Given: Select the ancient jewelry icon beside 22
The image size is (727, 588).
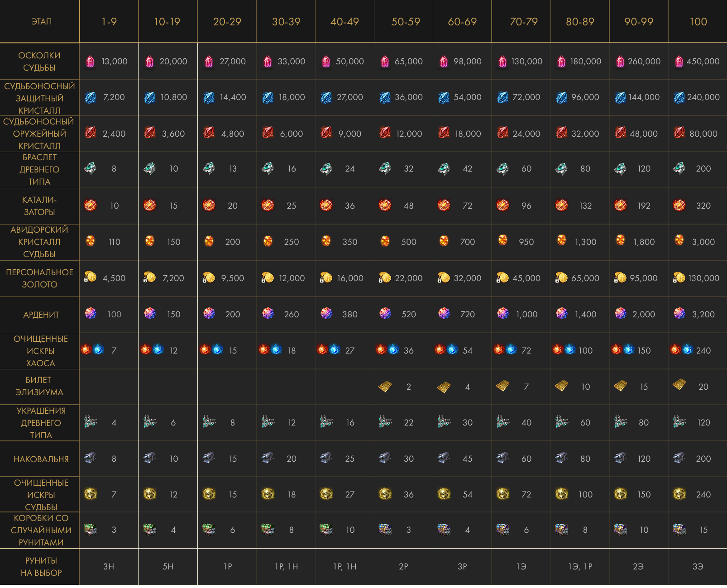Looking at the screenshot, I should 385,422.
